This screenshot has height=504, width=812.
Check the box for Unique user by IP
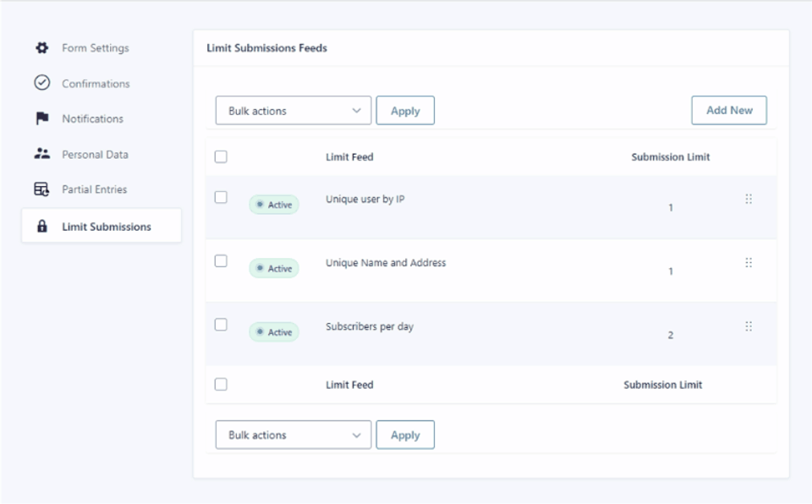tap(221, 197)
